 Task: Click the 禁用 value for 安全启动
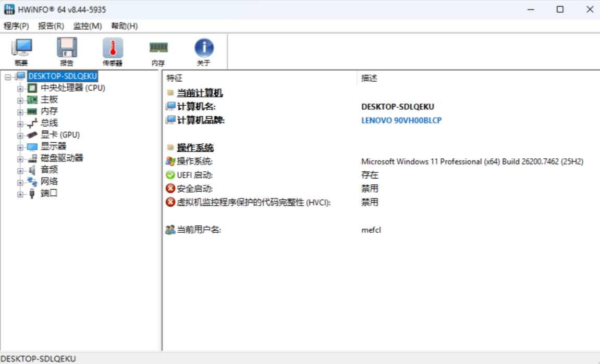coord(370,189)
